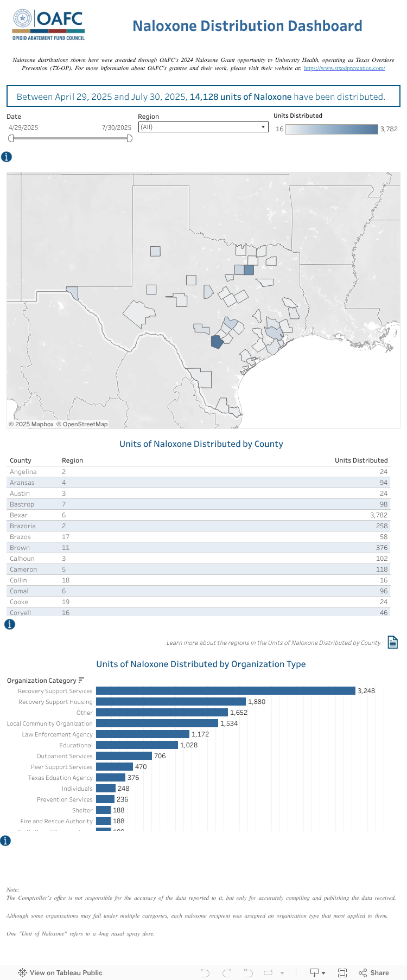Click the Undo arrow in the Tableau toolbar
The width and height of the screenshot is (407, 980).
point(205,972)
